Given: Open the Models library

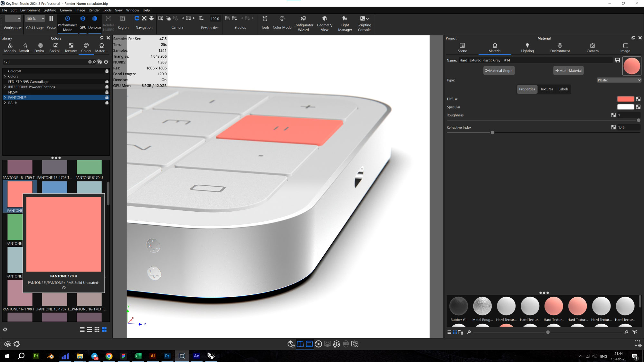Looking at the screenshot, I should coord(10,48).
